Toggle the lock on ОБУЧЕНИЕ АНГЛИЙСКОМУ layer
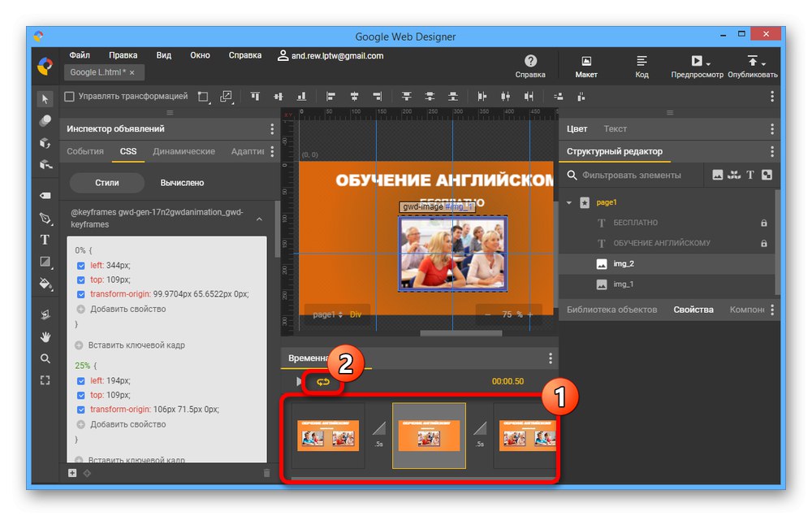Viewport: 812px width, 516px height. (x=764, y=243)
